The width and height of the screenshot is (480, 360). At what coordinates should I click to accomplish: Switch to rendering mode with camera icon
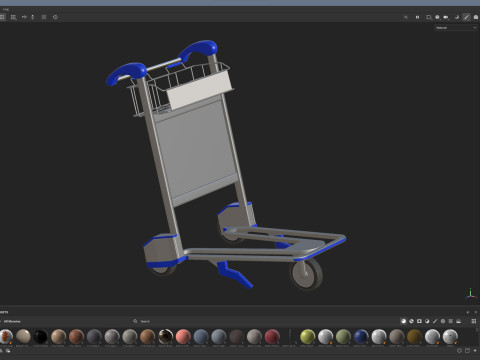click(x=476, y=17)
